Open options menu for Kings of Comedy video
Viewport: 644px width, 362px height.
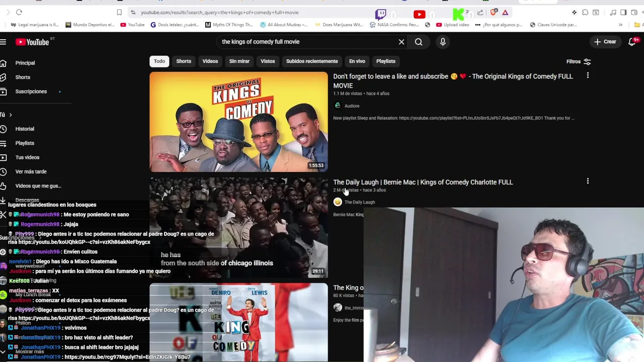tap(588, 75)
